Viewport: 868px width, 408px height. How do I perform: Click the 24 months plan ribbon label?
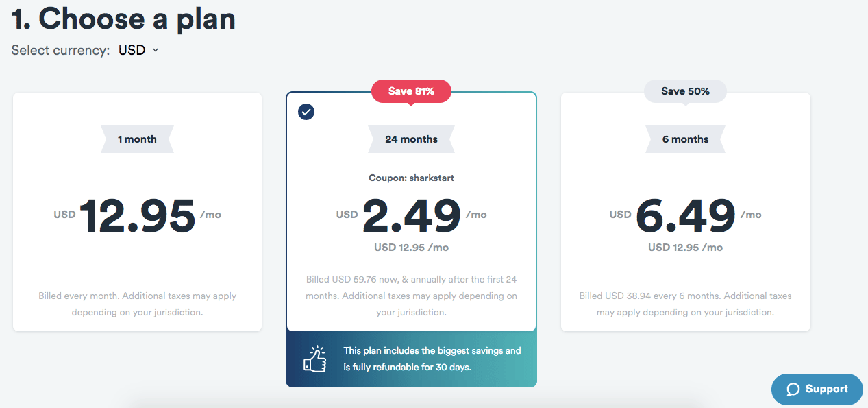tap(411, 139)
